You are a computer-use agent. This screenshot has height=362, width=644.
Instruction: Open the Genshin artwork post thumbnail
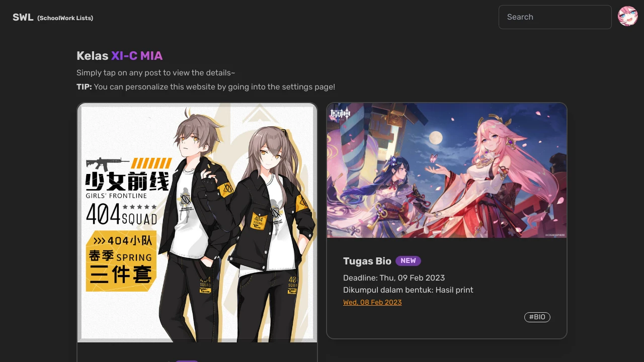pos(447,170)
